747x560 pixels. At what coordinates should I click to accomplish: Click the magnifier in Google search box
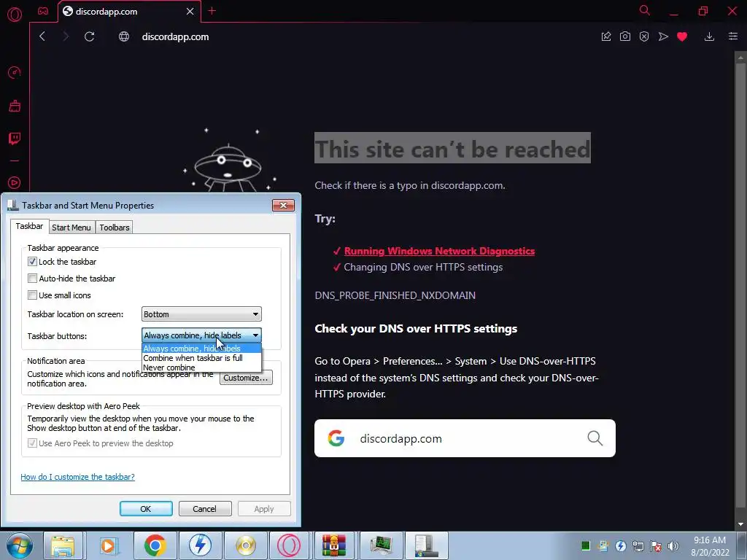595,438
